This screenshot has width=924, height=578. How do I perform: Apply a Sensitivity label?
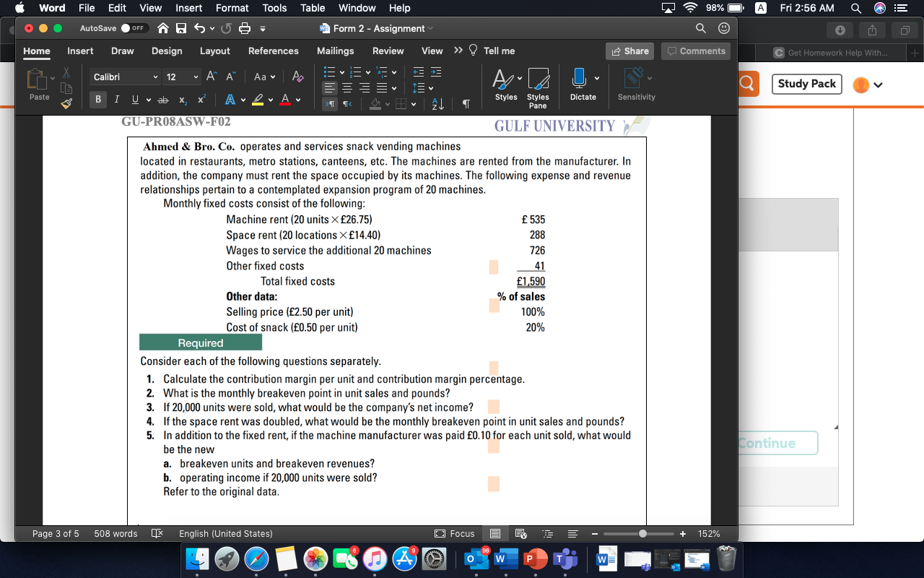[635, 82]
